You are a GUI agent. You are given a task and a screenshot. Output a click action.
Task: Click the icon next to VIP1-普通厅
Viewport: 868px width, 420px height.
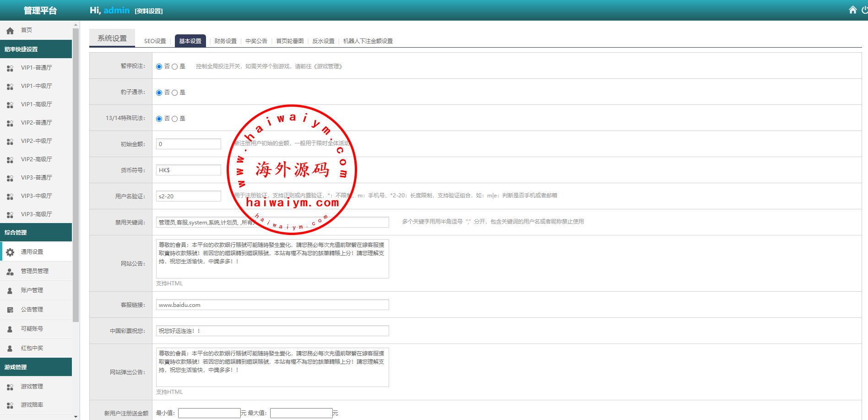(10, 68)
